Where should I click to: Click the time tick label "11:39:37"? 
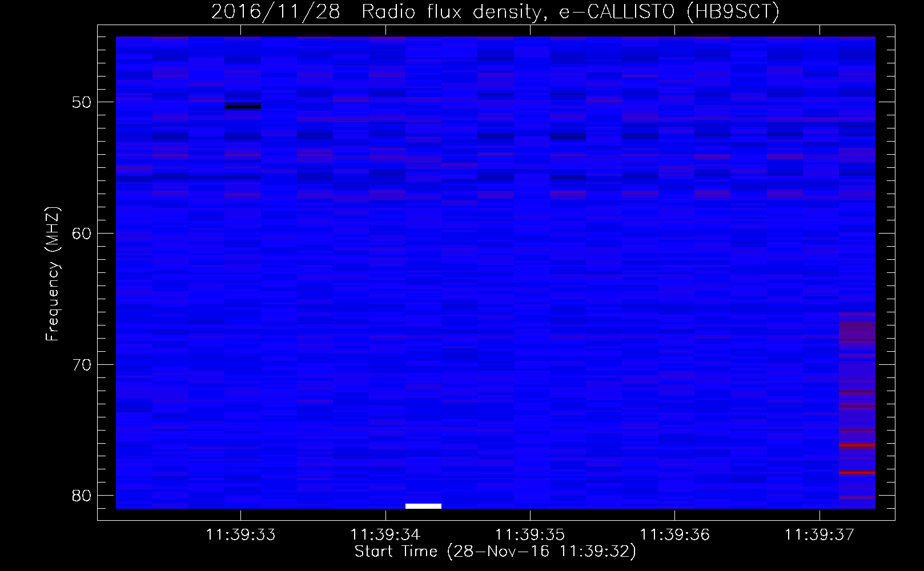pos(819,535)
